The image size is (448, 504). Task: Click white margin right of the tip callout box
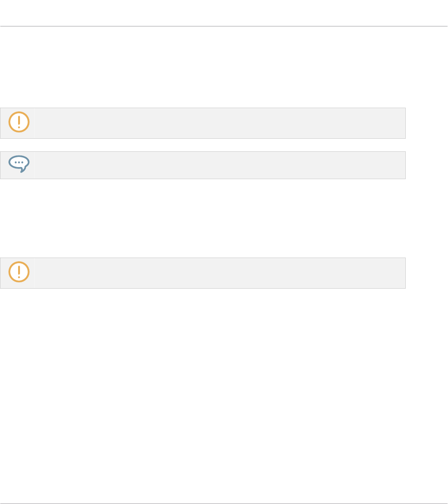[x=426, y=165]
